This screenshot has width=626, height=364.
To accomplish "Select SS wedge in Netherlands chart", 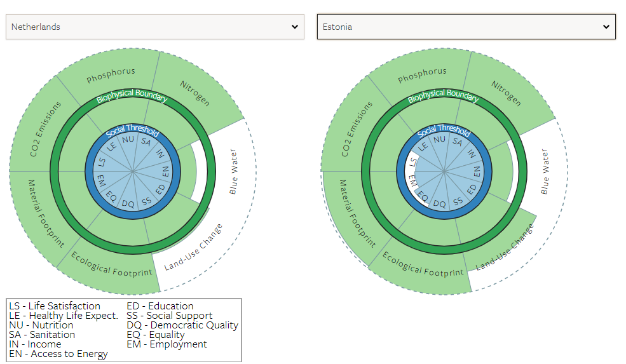I will tap(147, 201).
